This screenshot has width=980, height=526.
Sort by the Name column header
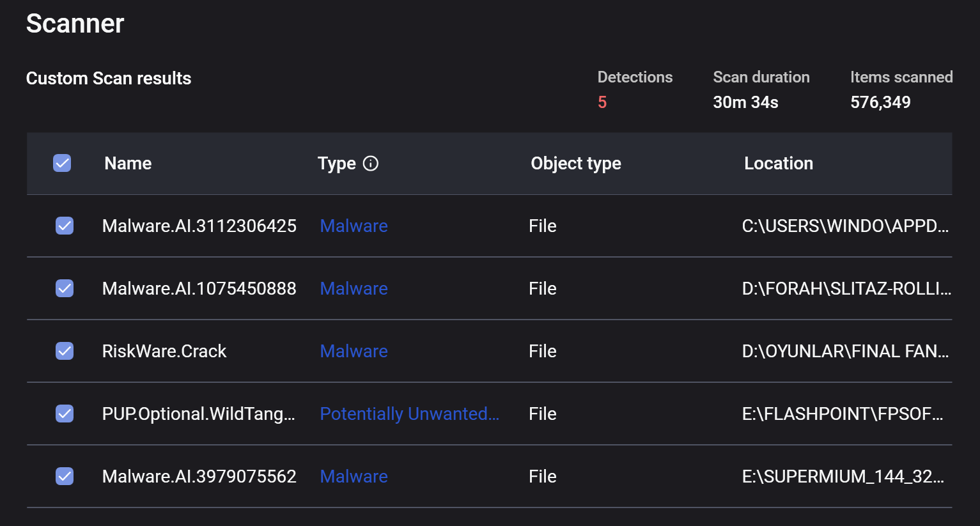click(128, 164)
